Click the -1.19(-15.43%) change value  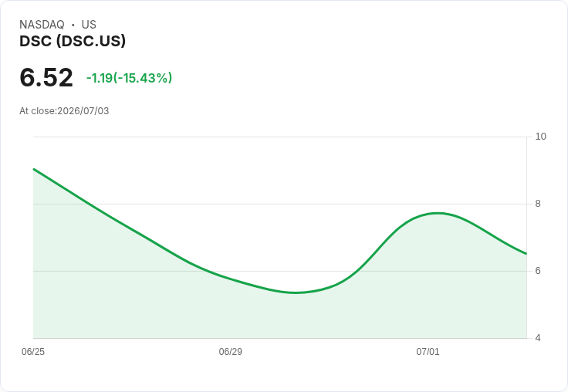pos(130,78)
